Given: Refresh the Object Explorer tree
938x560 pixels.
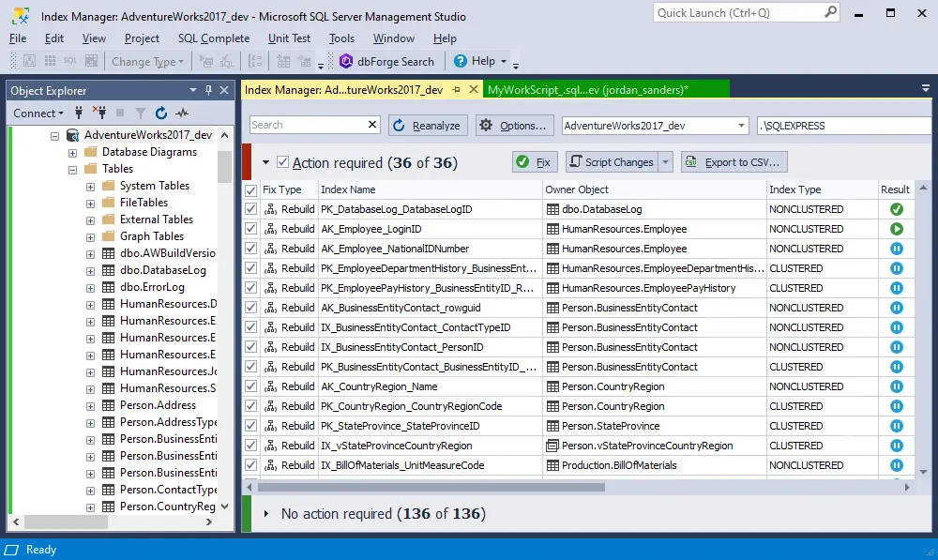Looking at the screenshot, I should point(161,113).
